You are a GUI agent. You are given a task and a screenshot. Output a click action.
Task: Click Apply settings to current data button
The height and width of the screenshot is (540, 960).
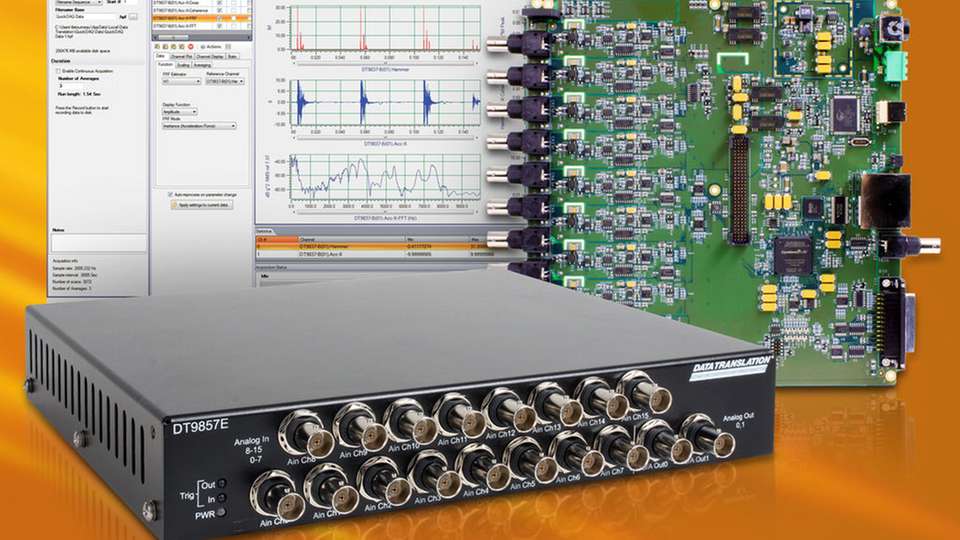click(201, 205)
